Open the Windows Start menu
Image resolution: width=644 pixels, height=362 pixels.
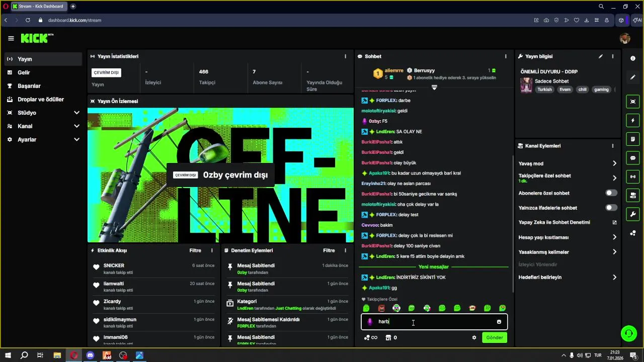tap(8, 355)
